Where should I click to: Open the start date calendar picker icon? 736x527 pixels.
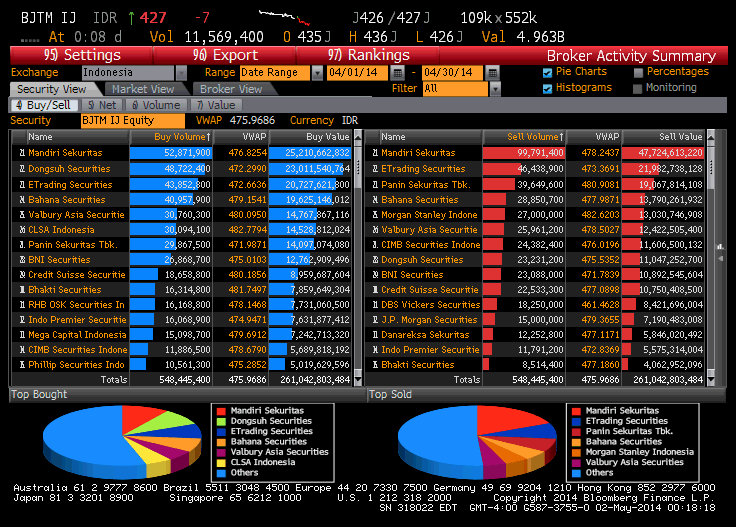click(398, 73)
